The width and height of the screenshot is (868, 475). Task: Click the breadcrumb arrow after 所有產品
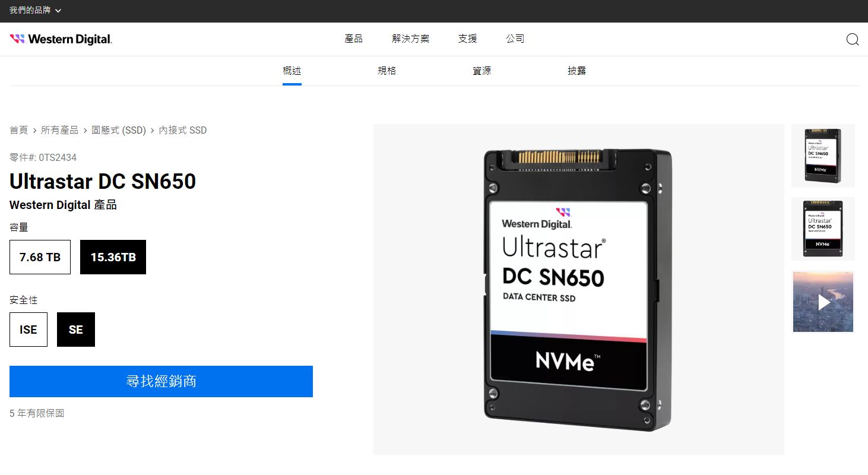[x=85, y=130]
